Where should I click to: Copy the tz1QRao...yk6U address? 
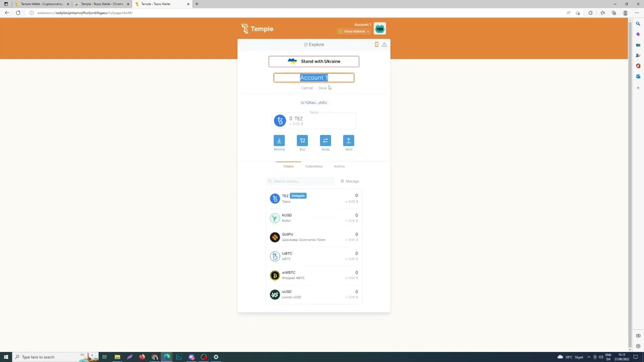314,103
